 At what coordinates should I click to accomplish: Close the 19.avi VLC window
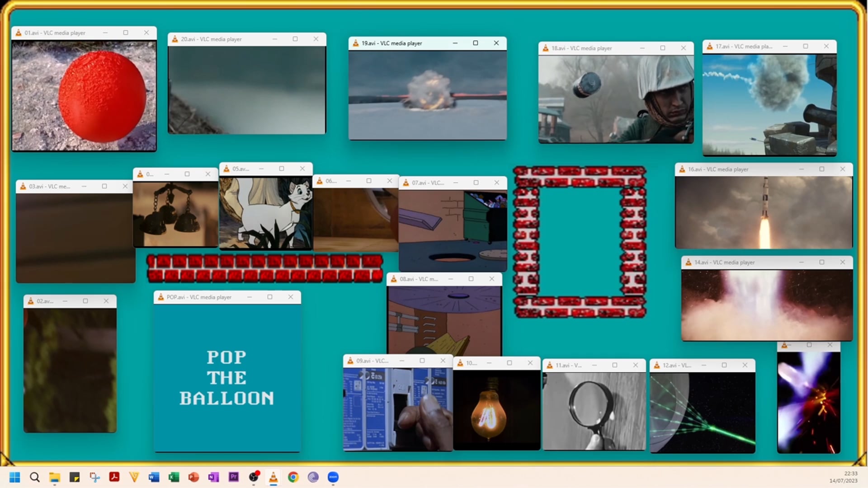point(496,43)
